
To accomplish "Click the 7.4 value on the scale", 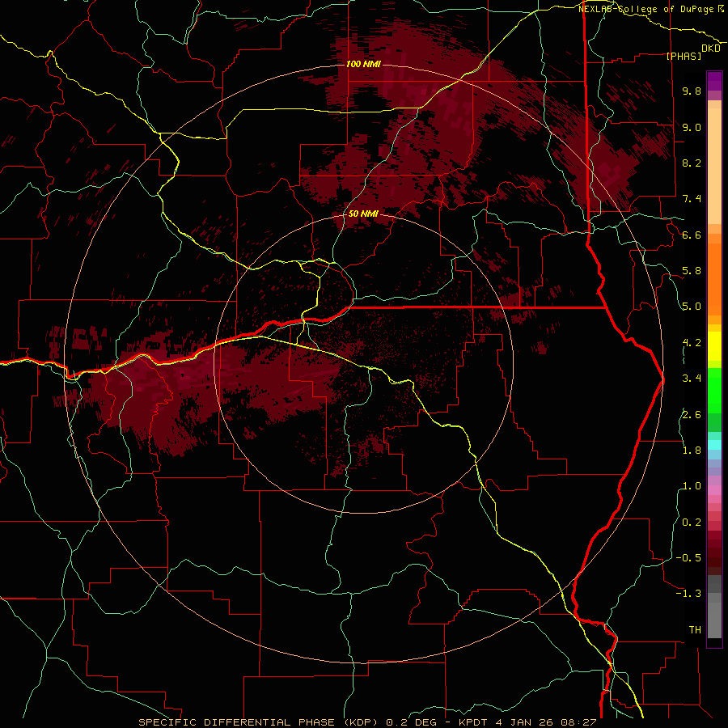I will coord(692,199).
